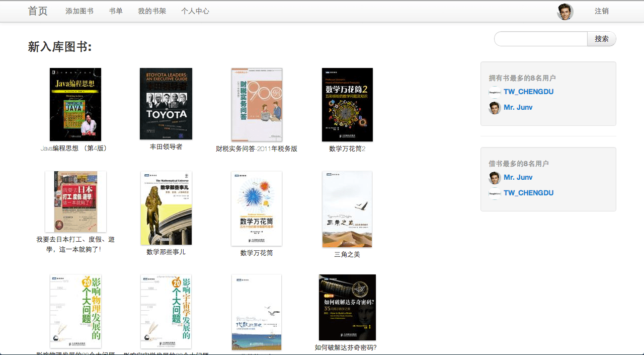Click the 拥有书最多的8名用户 panel header
Viewport: 644px width, 355px height.
click(522, 78)
